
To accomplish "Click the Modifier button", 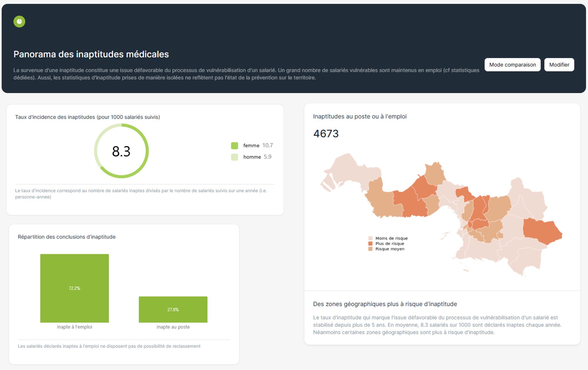I will pyautogui.click(x=559, y=65).
